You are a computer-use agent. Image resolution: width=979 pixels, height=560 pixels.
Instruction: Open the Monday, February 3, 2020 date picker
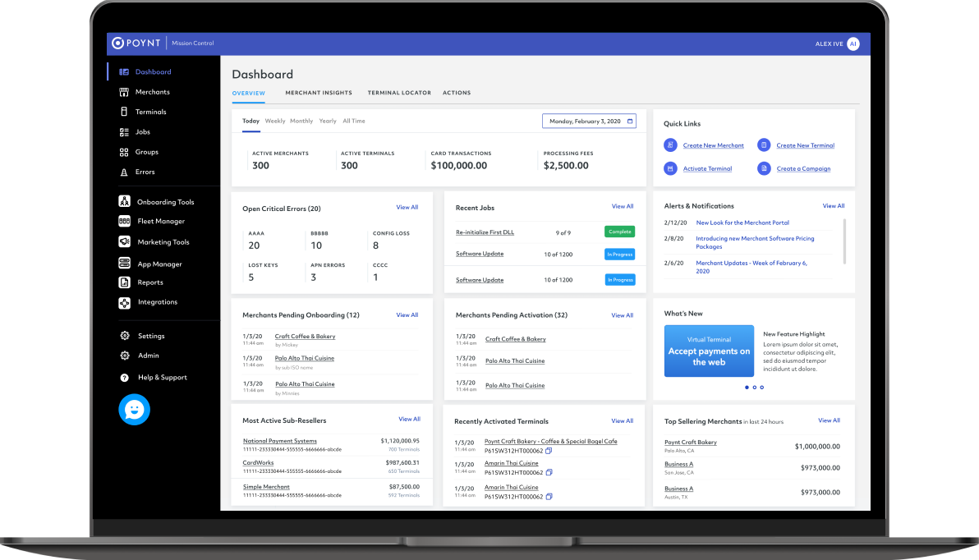[x=589, y=122]
